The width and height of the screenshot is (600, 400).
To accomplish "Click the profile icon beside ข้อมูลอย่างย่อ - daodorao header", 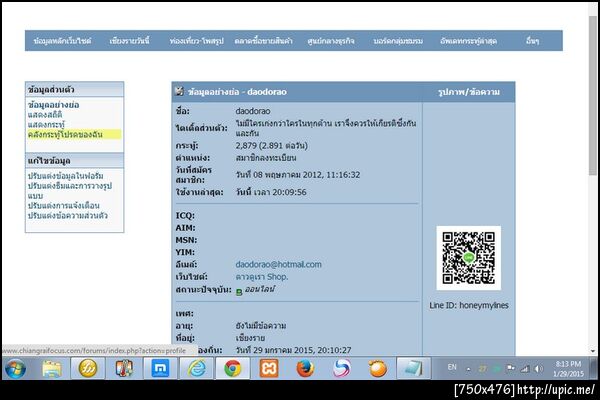I will [x=179, y=91].
